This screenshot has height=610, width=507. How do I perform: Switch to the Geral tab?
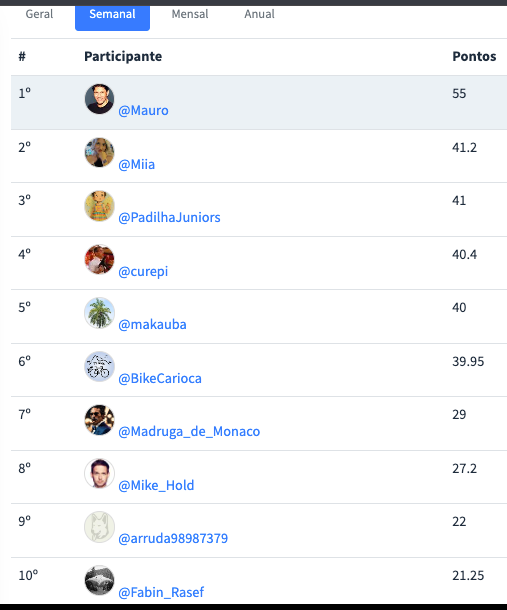[39, 14]
